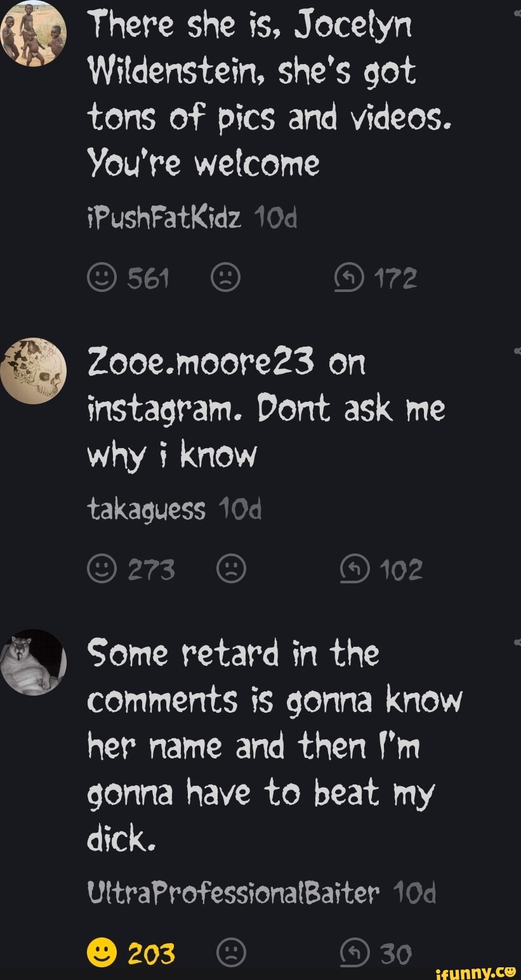Open UltraProfessionalBaiter's profile avatar
This screenshot has width=521, height=980.
tap(33, 662)
